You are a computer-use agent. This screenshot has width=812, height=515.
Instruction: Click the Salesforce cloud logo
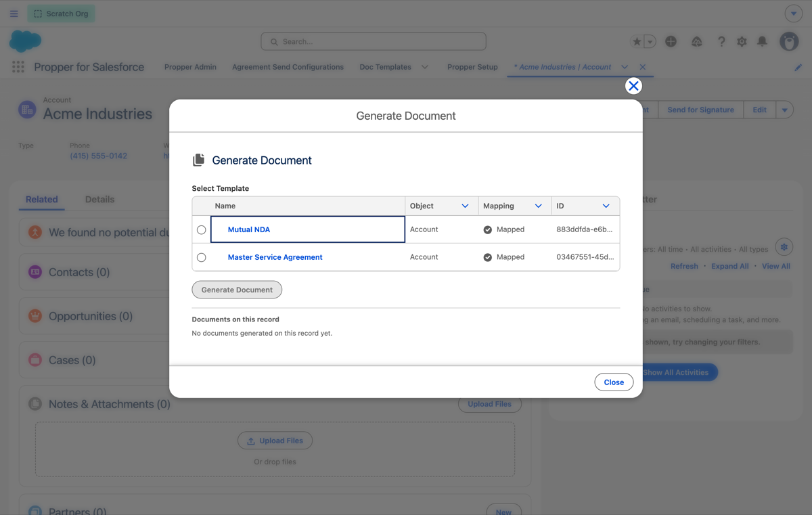coord(25,41)
